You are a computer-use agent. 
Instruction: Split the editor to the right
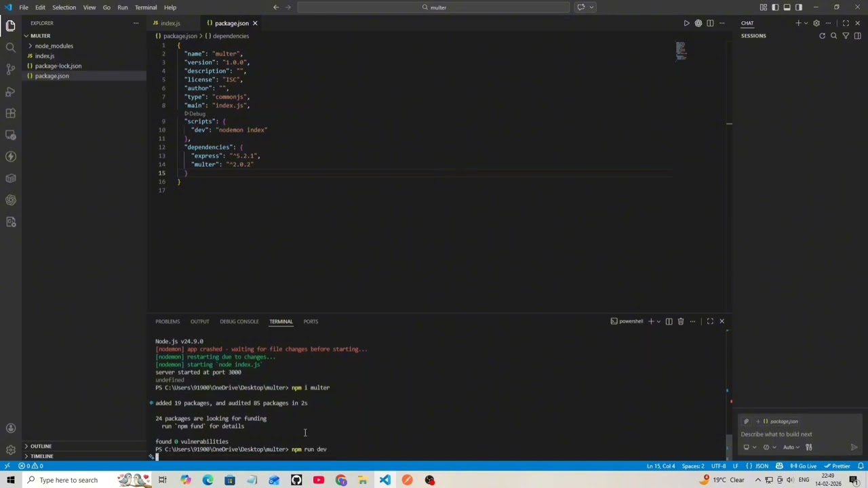click(710, 23)
